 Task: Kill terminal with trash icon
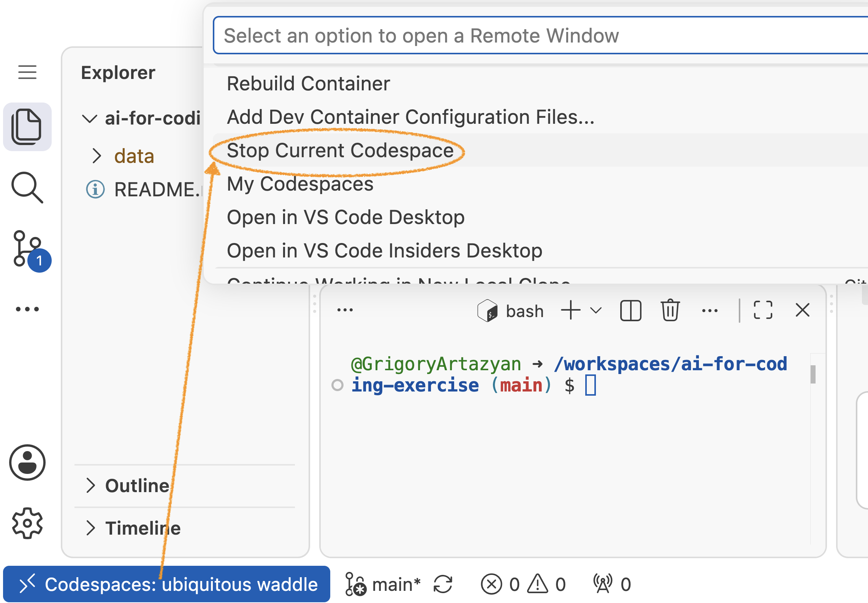tap(670, 310)
